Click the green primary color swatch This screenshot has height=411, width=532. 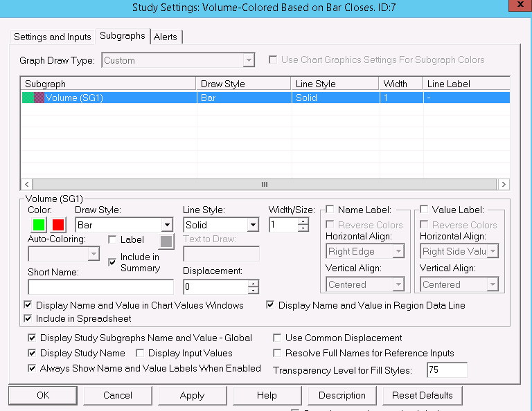pos(37,225)
